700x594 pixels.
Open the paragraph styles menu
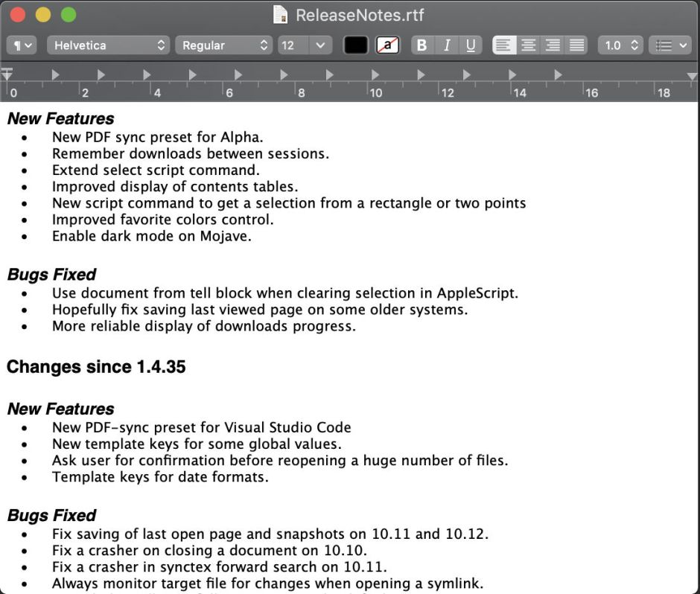coord(22,45)
